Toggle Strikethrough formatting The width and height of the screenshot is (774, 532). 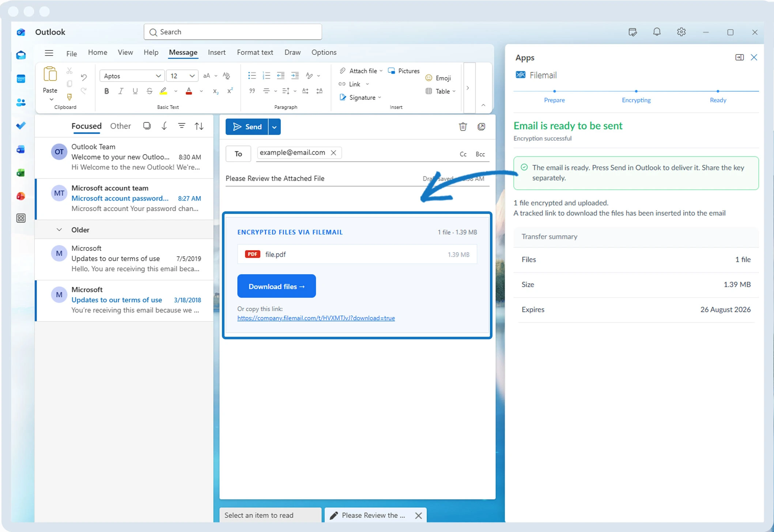coord(149,91)
